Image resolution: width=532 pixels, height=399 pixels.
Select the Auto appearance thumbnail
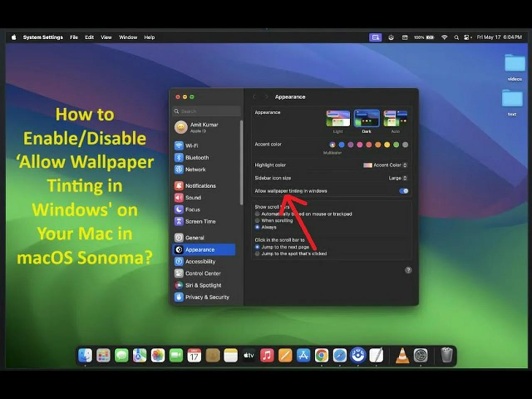pyautogui.click(x=395, y=118)
